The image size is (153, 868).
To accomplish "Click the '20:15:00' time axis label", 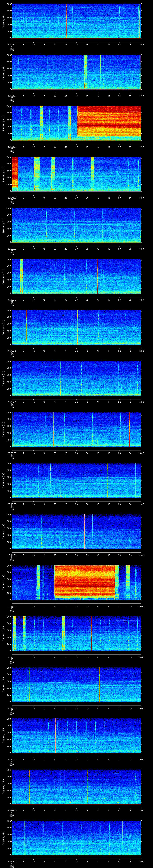I will (12, 760).
